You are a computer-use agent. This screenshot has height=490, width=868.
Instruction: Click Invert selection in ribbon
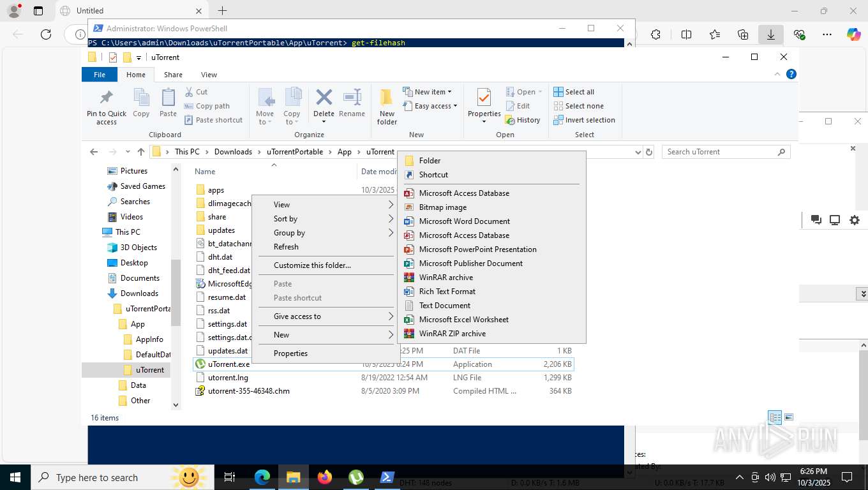tap(584, 120)
